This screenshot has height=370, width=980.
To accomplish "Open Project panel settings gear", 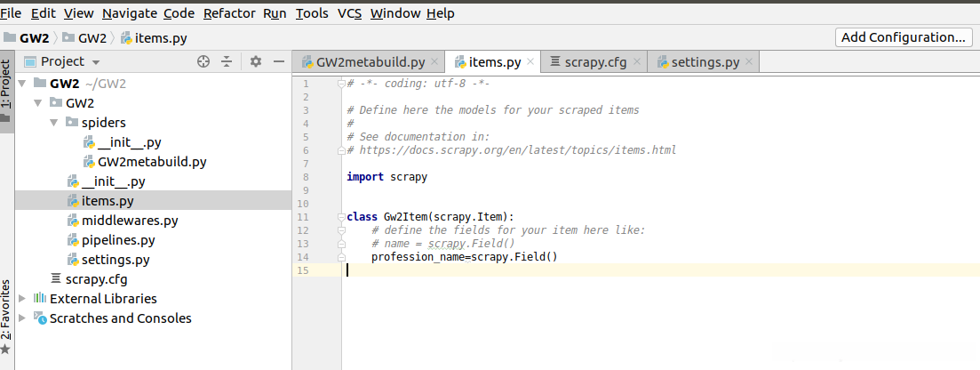I will point(255,61).
